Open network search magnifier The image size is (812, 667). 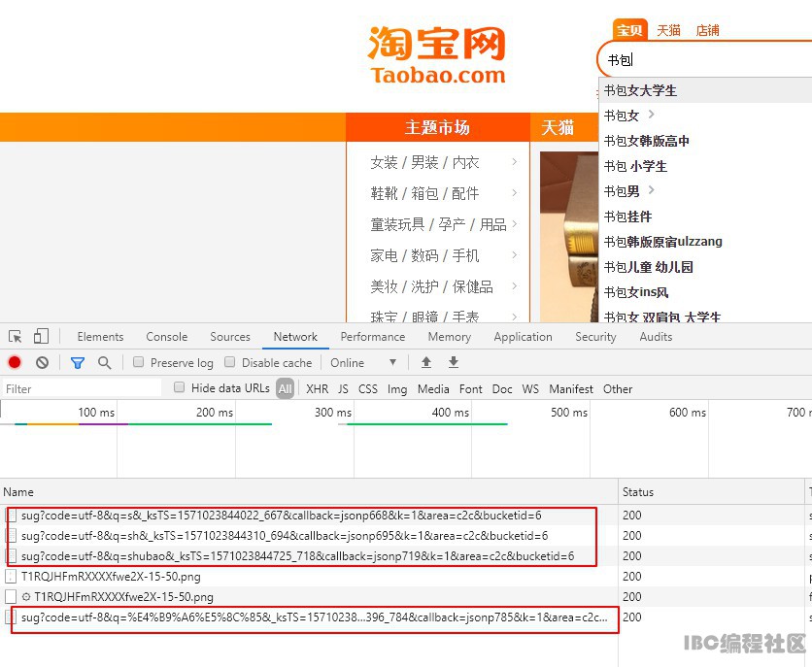point(105,363)
